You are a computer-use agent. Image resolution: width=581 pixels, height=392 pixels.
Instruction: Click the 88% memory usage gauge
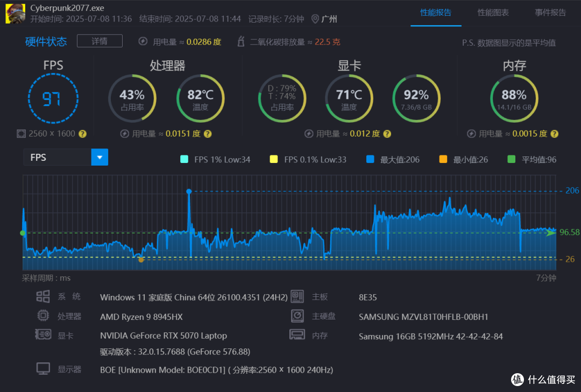[x=514, y=98]
